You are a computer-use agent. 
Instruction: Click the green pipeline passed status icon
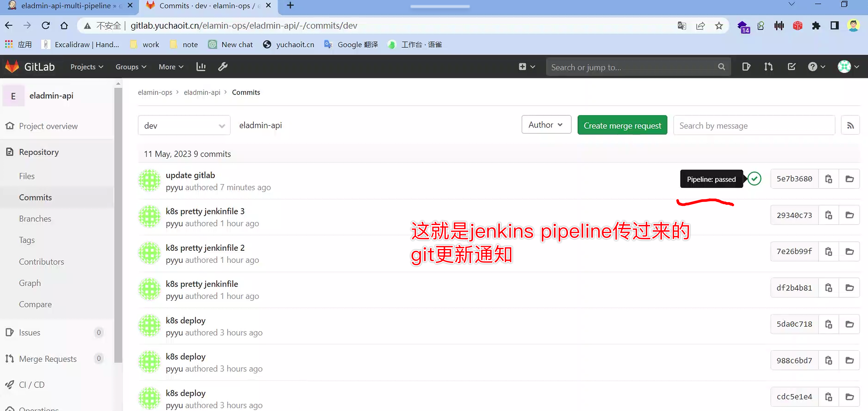(x=754, y=179)
